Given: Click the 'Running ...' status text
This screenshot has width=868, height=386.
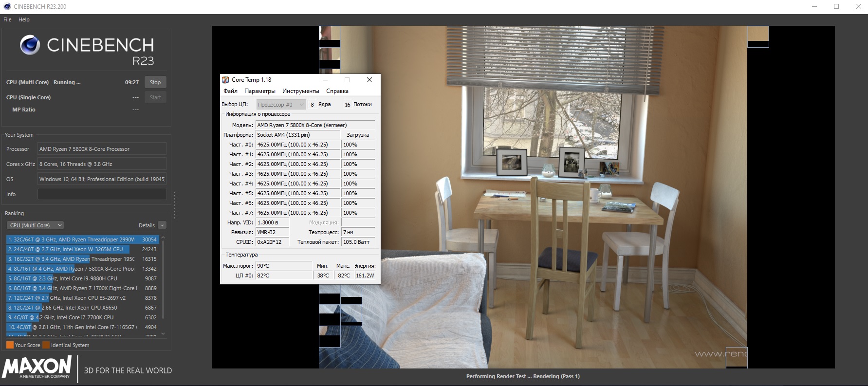Looking at the screenshot, I should (67, 82).
